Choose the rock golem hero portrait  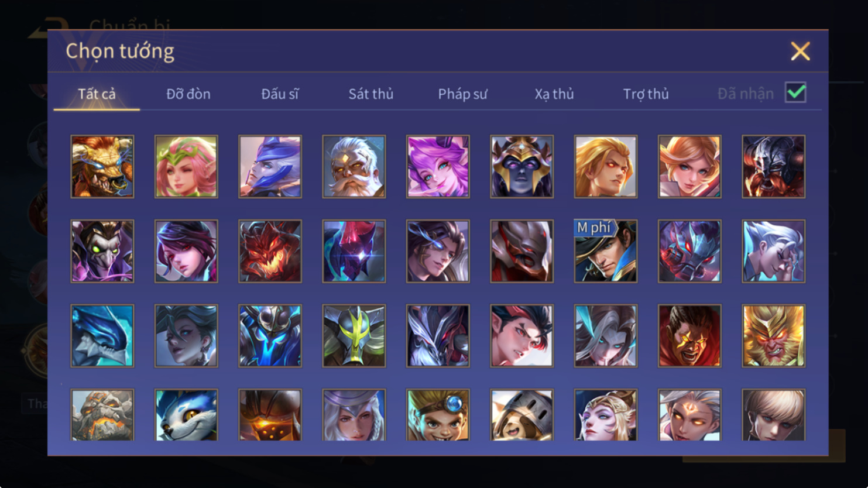pyautogui.click(x=102, y=415)
